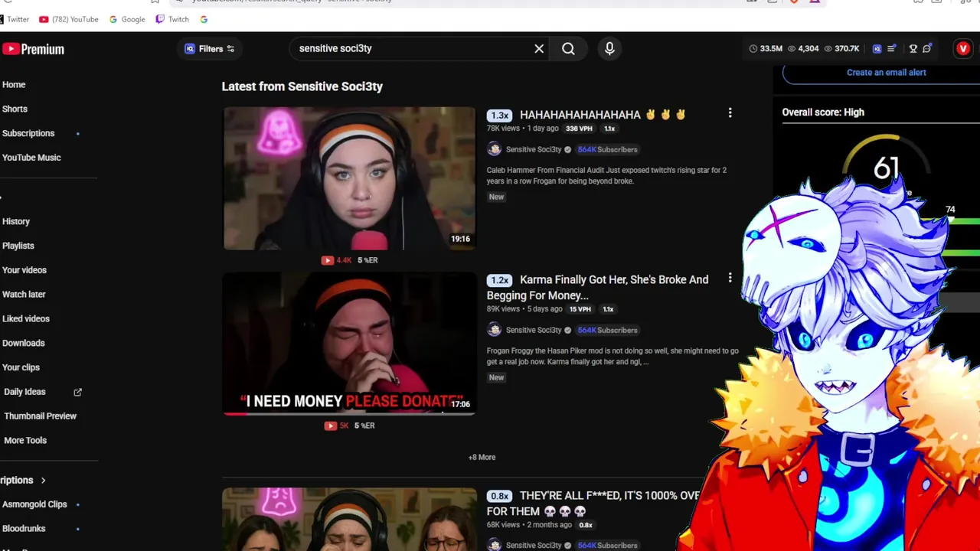Click the eye icon next to 370.7K
980x551 pixels.
pyautogui.click(x=828, y=49)
